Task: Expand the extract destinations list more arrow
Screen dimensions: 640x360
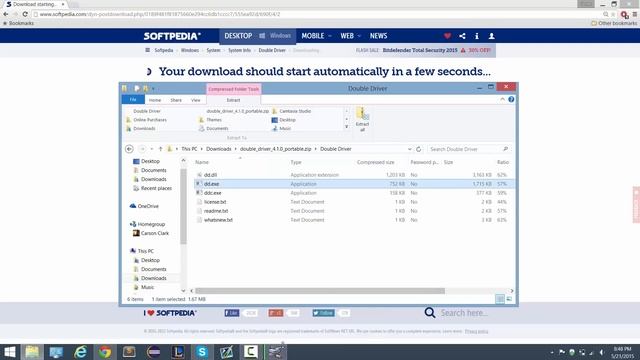Action: pyautogui.click(x=347, y=127)
